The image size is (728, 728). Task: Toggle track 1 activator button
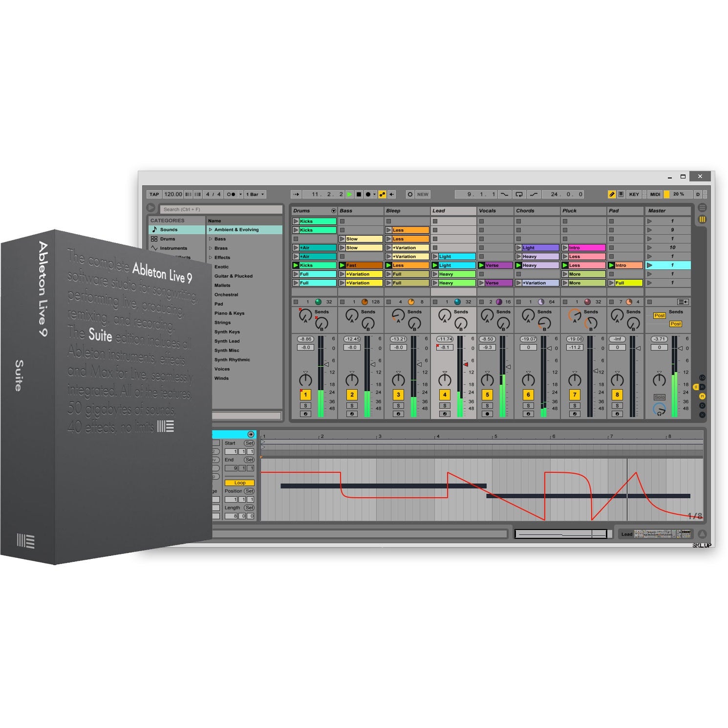tap(305, 395)
